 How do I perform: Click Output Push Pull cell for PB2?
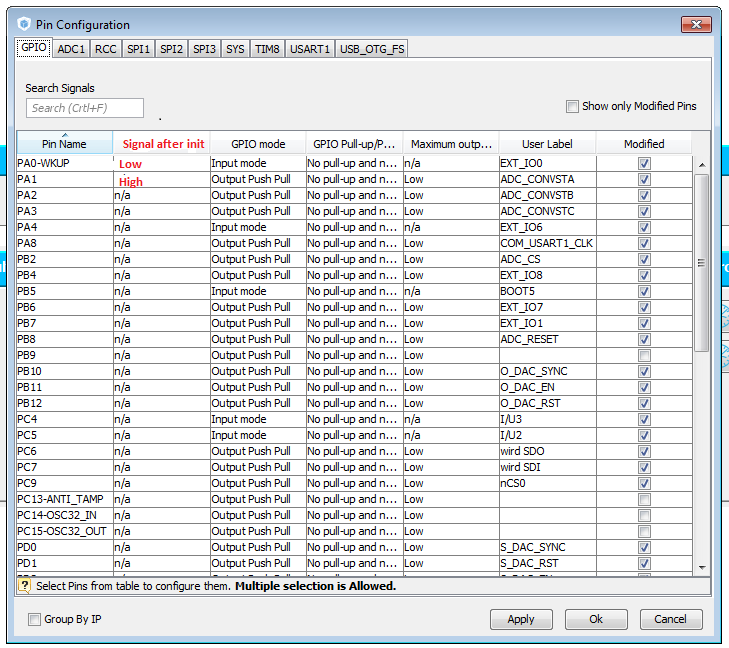pyautogui.click(x=258, y=259)
